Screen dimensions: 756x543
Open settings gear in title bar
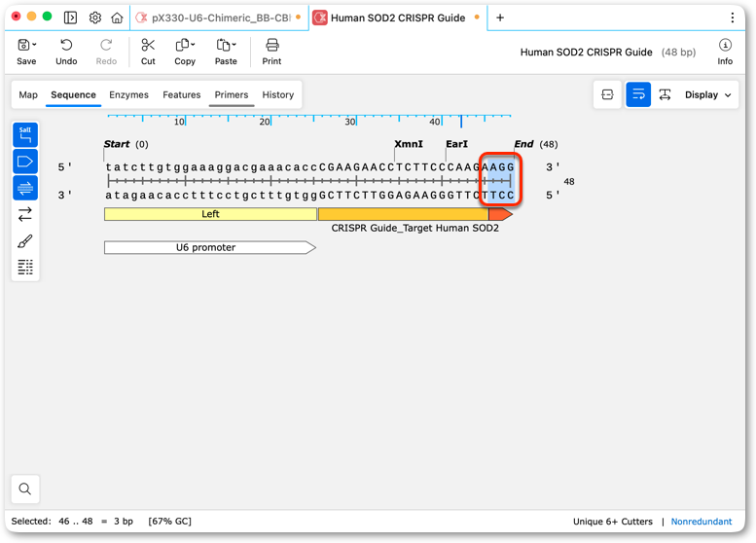pyautogui.click(x=95, y=18)
